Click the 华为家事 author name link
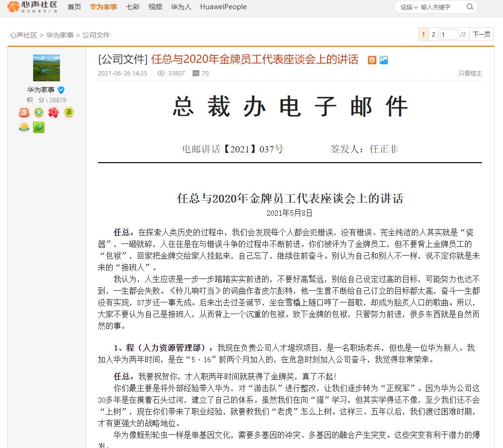This screenshot has width=503, height=448. click(41, 90)
